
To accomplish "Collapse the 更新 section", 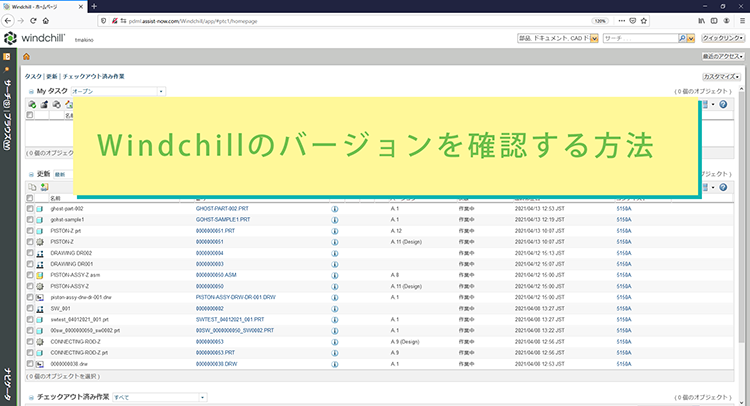I will (31, 175).
